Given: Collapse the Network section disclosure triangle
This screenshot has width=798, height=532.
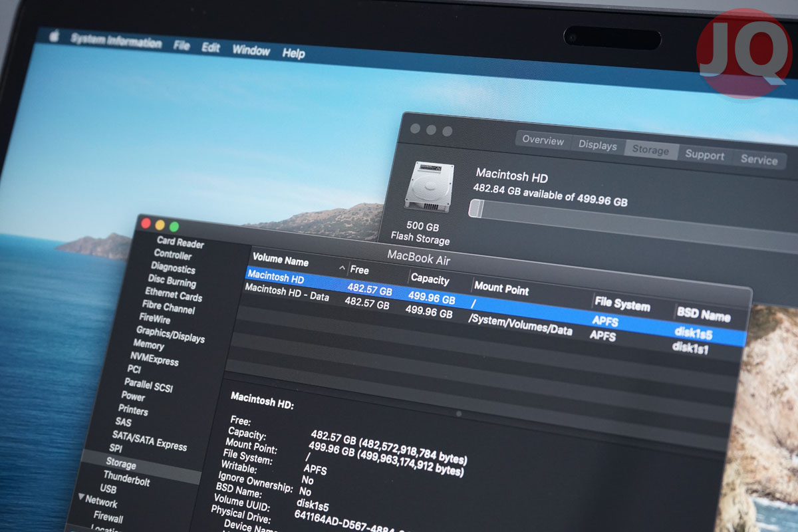Looking at the screenshot, I should point(81,497).
